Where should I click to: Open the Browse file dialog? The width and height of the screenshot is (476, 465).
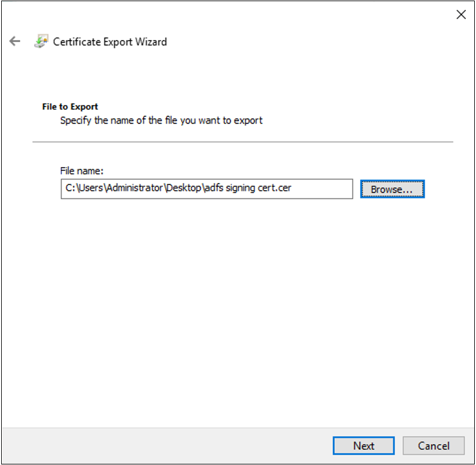tap(392, 189)
